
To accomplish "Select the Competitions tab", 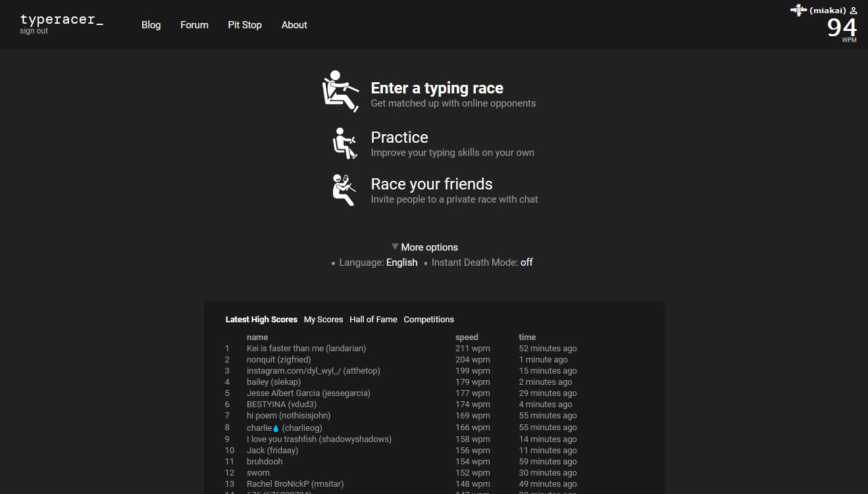I will click(428, 320).
